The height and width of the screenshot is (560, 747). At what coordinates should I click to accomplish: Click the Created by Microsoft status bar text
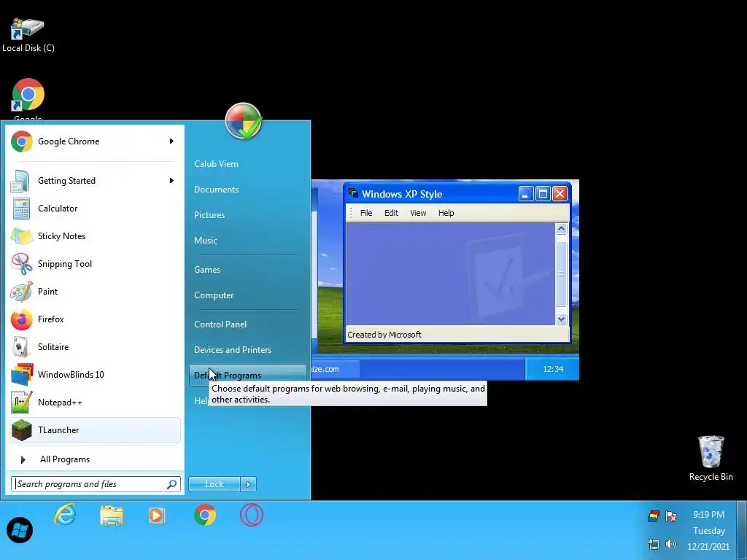384,335
